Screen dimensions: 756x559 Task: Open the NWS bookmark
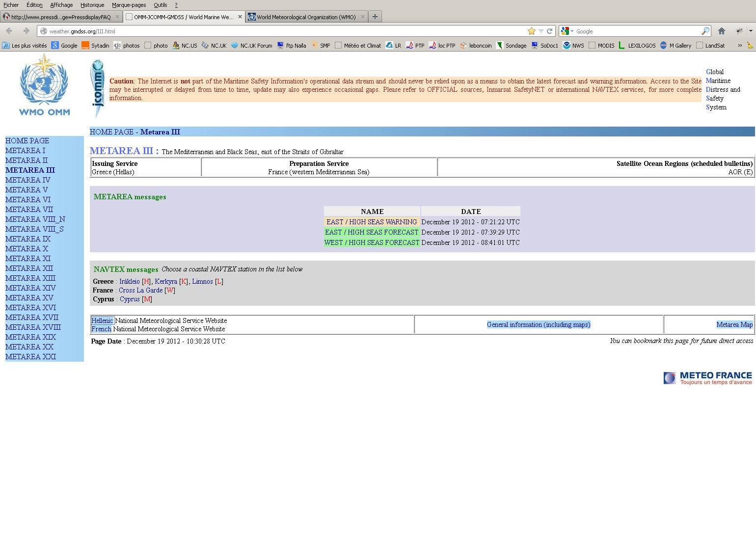click(x=573, y=46)
